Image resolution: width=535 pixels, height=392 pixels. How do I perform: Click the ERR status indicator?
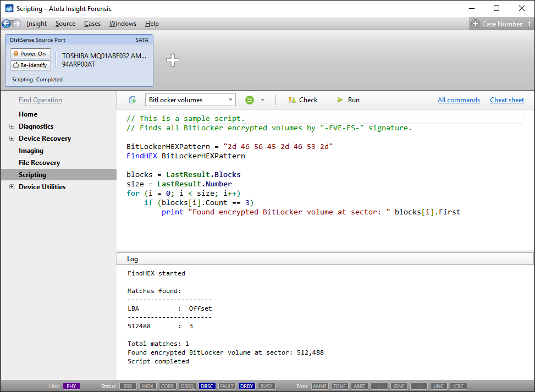point(128,386)
